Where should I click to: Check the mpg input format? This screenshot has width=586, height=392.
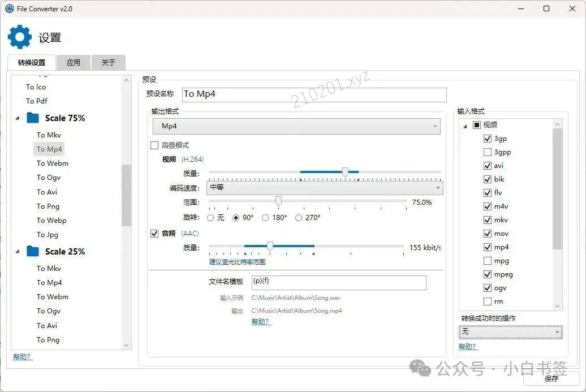coord(488,261)
